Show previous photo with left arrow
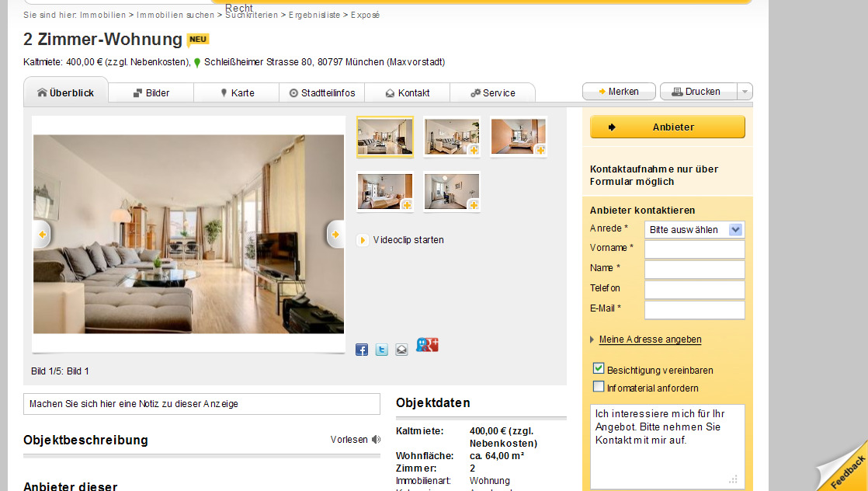This screenshot has width=868, height=491. (x=42, y=235)
